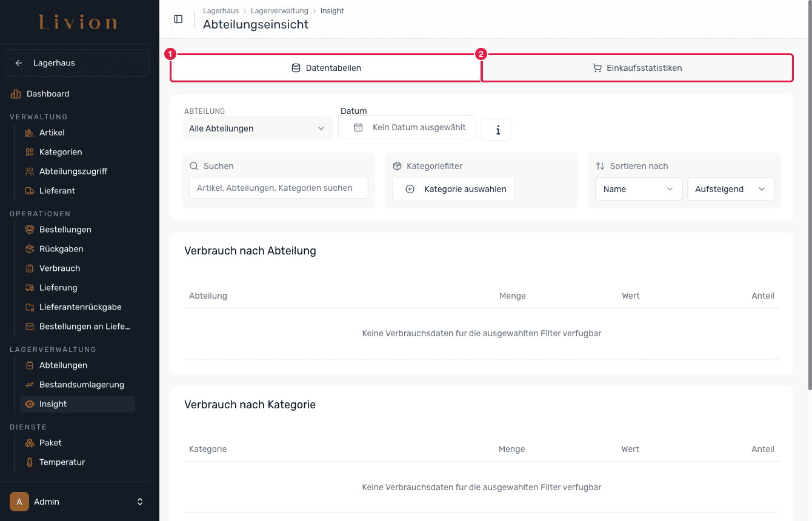
Task: Switch to the Einkaufsstatistiken tab
Action: click(x=637, y=68)
